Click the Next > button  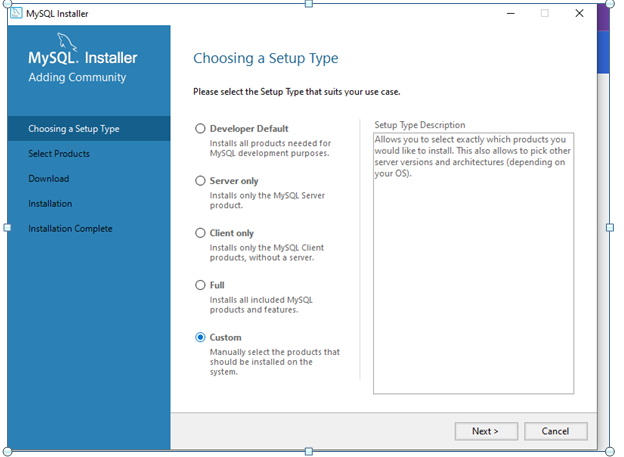coord(486,431)
